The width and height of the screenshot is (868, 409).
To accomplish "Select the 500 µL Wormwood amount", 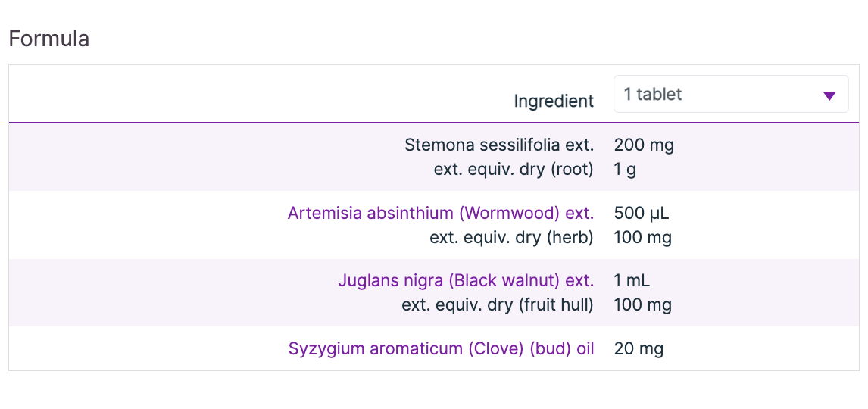I will 642,213.
